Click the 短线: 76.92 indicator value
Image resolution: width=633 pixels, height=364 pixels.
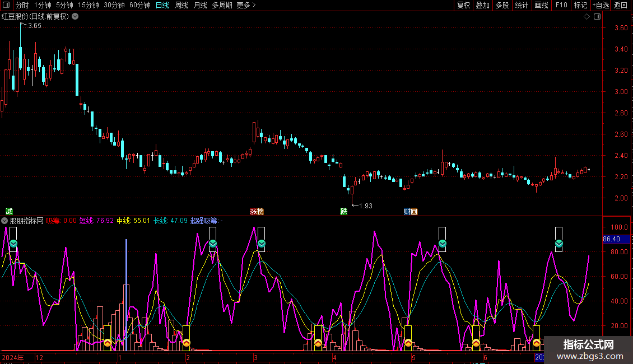(96, 221)
